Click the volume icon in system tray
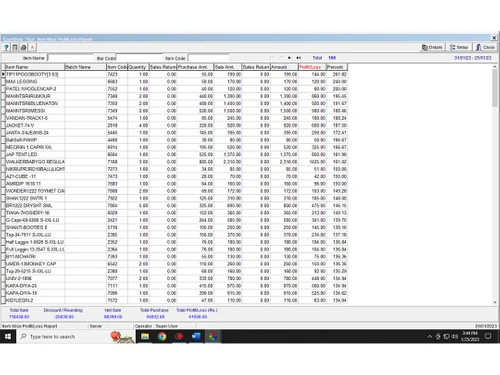 coord(455,337)
